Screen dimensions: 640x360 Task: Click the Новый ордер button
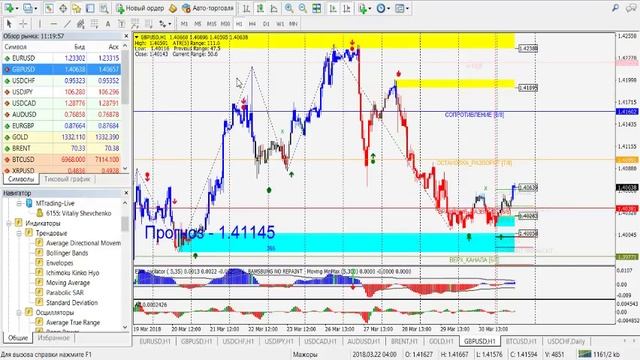tap(140, 8)
